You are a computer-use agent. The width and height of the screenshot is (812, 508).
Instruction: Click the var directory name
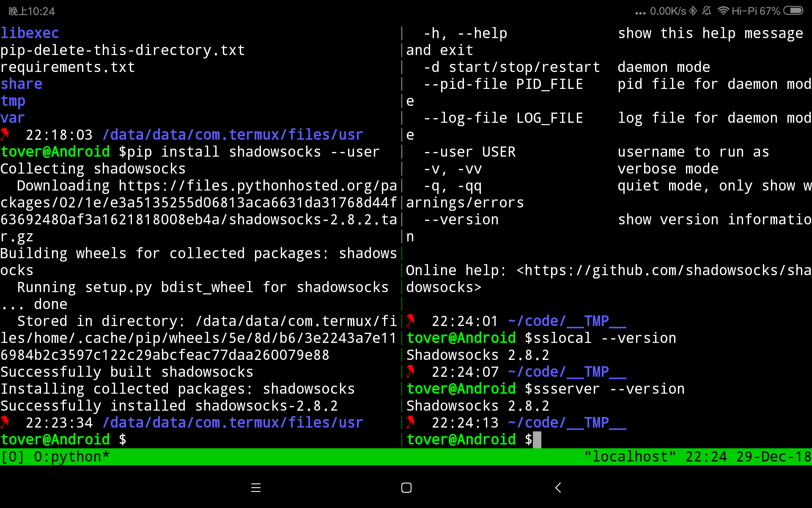[13, 118]
